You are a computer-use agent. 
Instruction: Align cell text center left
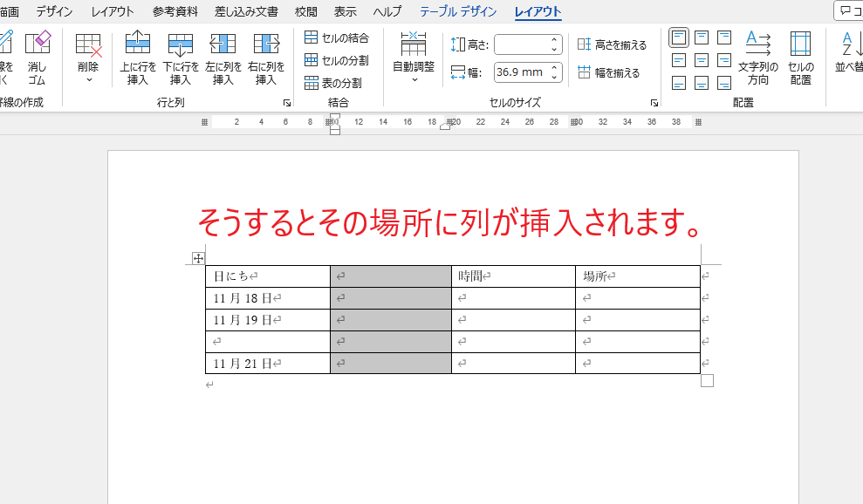[679, 60]
